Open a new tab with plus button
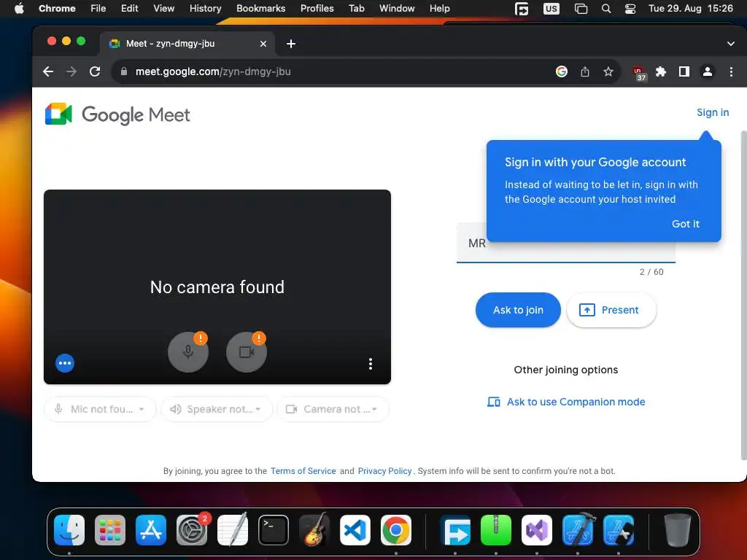Image resolution: width=747 pixels, height=560 pixels. (291, 44)
